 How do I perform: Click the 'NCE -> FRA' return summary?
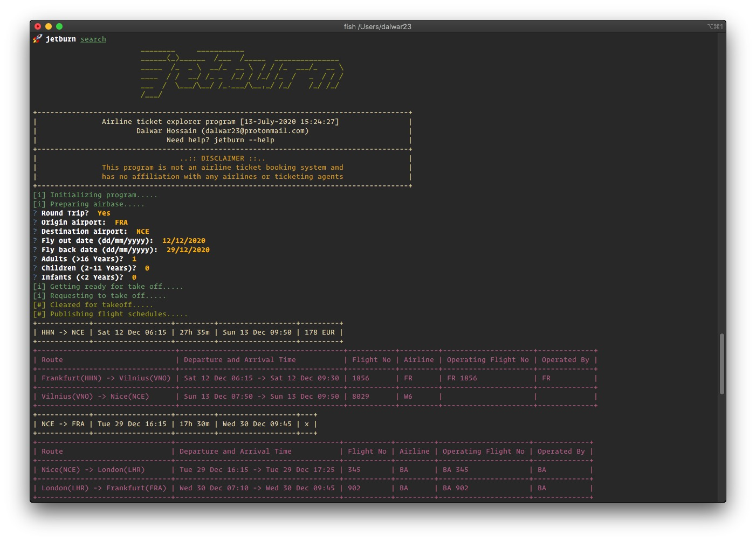pyautogui.click(x=63, y=424)
